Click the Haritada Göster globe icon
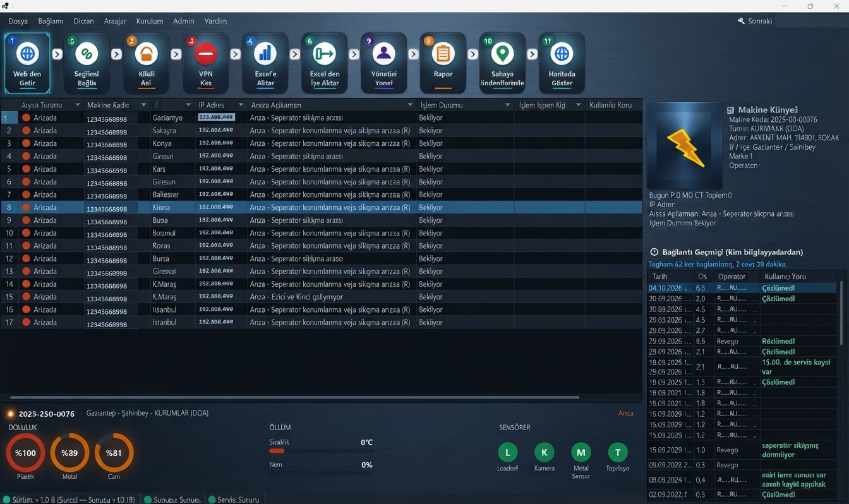This screenshot has height=504, width=849. click(x=562, y=54)
